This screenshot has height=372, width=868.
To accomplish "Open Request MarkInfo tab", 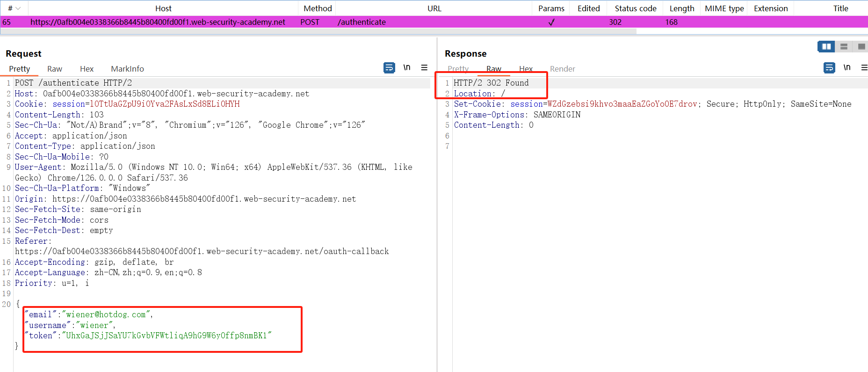I will [x=127, y=69].
